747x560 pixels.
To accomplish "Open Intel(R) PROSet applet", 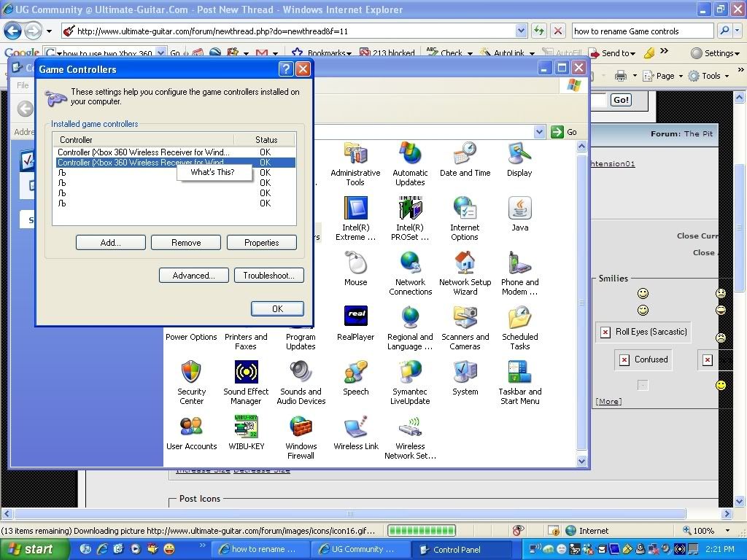I will tap(410, 218).
